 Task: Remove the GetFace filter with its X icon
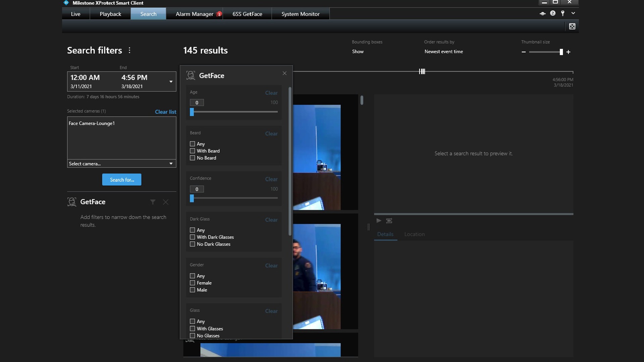point(166,202)
